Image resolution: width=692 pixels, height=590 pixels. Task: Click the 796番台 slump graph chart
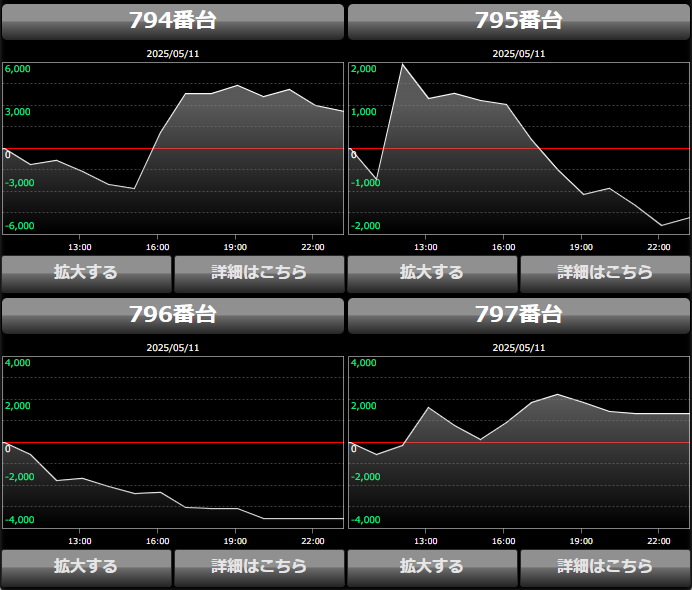173,442
